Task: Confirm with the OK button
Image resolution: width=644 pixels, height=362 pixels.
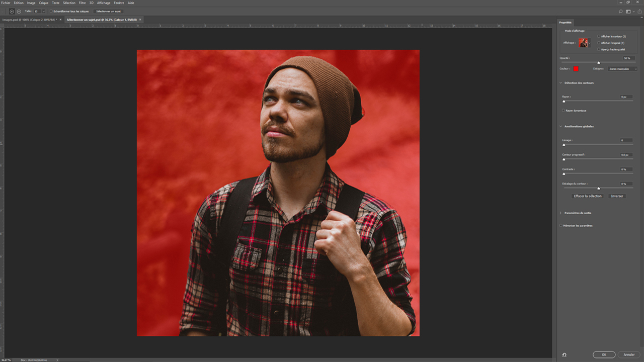Action: point(604,354)
